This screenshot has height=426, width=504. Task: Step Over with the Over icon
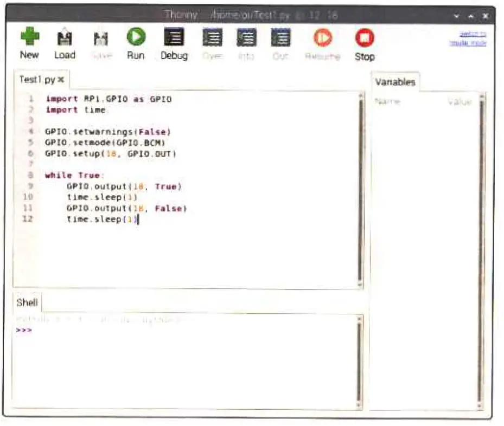click(x=213, y=37)
